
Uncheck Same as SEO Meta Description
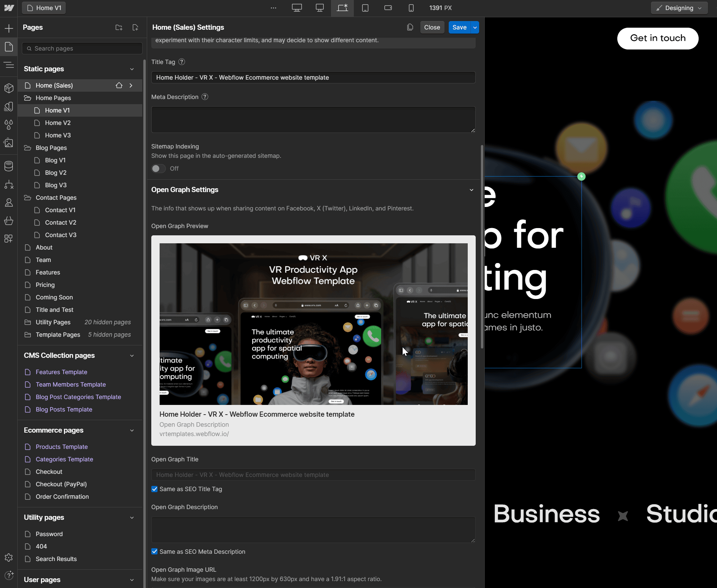click(x=154, y=552)
